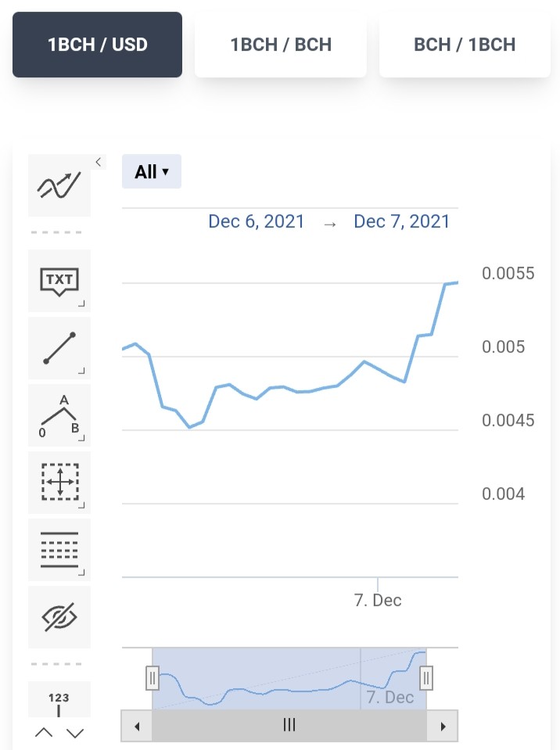
Task: Pick the A-B-0 Elliott wave tool
Action: tap(59, 415)
